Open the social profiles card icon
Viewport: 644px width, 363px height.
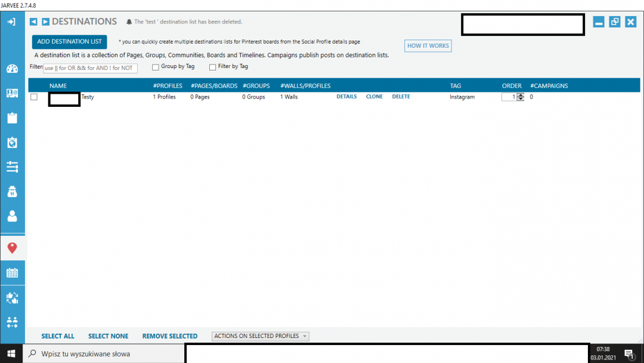pyautogui.click(x=12, y=93)
